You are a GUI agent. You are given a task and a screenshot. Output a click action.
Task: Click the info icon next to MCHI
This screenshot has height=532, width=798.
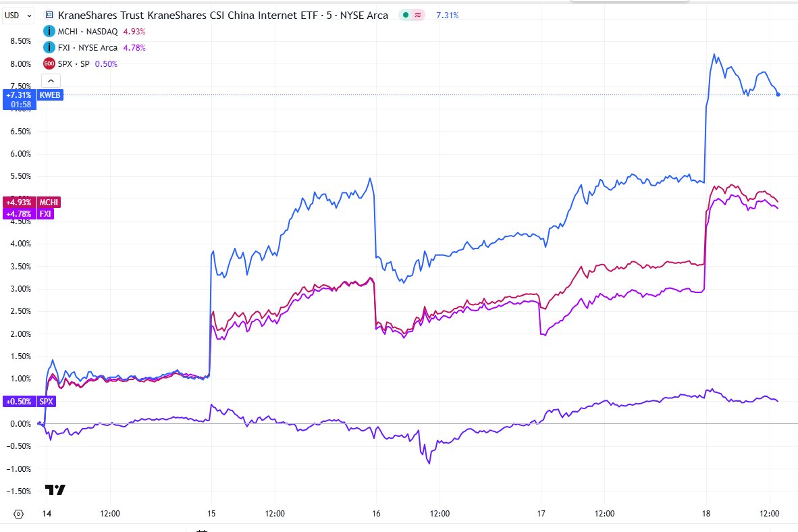click(x=49, y=32)
